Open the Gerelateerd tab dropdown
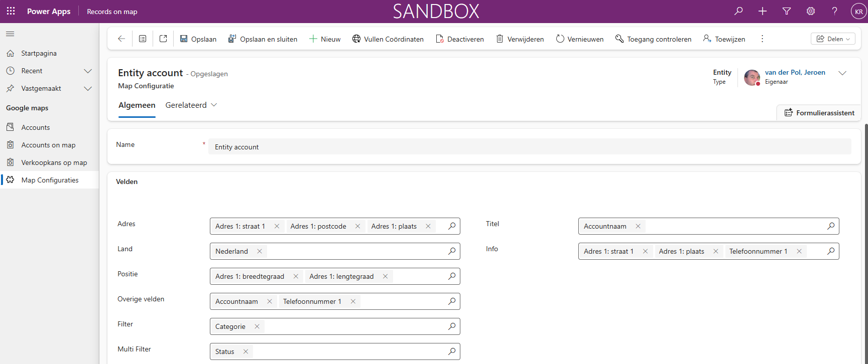This screenshot has width=868, height=364. [191, 105]
